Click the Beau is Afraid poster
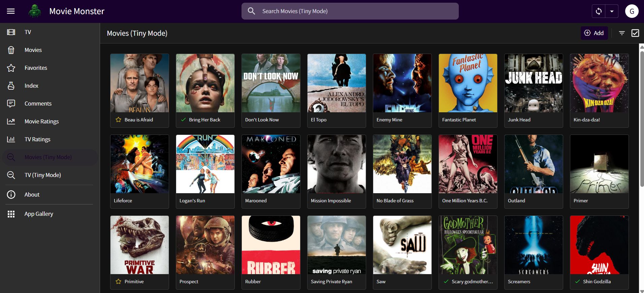The width and height of the screenshot is (644, 293). (x=139, y=83)
